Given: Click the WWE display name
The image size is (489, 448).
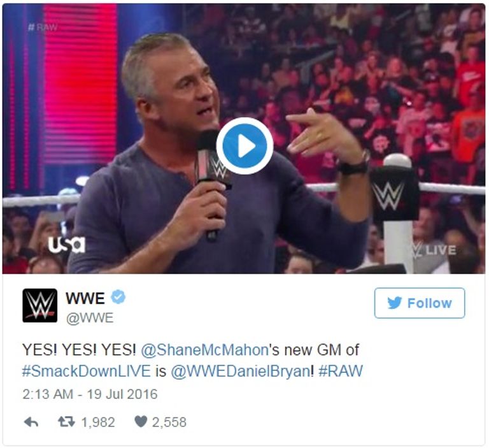Looking at the screenshot, I should click(85, 298).
